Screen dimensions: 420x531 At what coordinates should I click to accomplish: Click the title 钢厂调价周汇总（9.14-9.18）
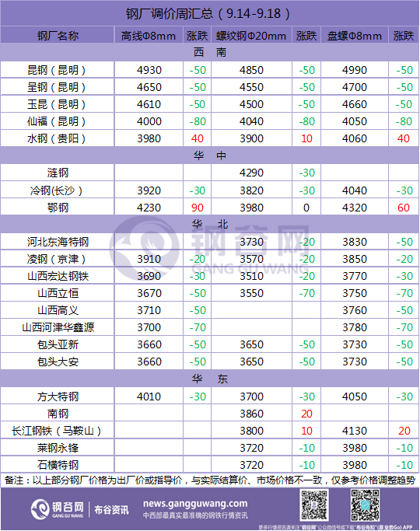[x=209, y=13]
